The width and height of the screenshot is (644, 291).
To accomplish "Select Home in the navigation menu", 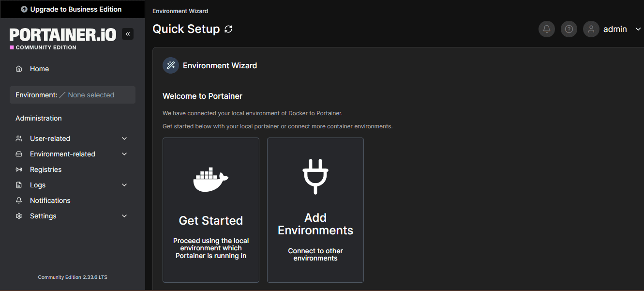I will (x=39, y=68).
